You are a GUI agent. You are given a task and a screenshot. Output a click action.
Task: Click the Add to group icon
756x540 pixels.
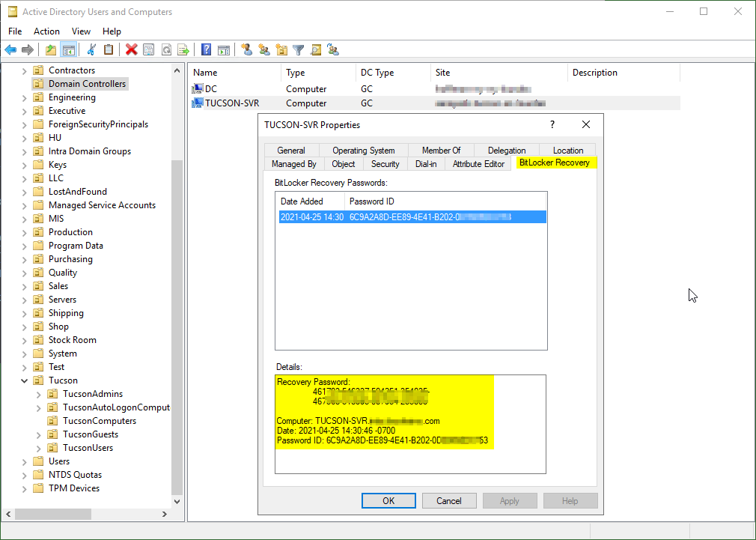pos(333,49)
